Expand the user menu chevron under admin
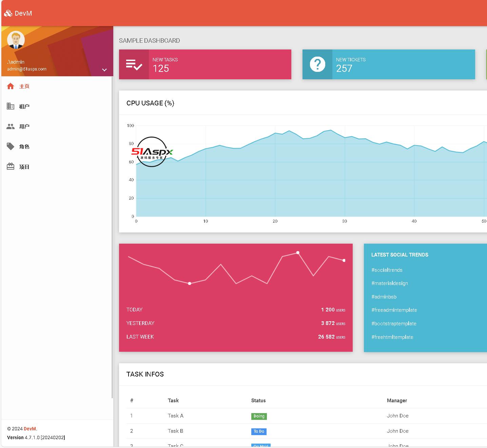Image resolution: width=487 pixels, height=448 pixels. pos(104,70)
